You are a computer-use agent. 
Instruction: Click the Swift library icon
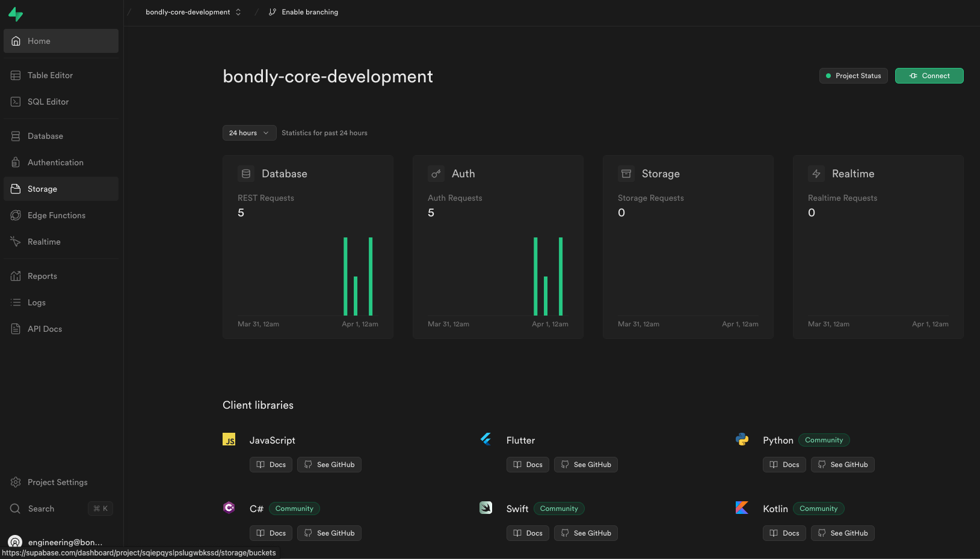pos(486,508)
